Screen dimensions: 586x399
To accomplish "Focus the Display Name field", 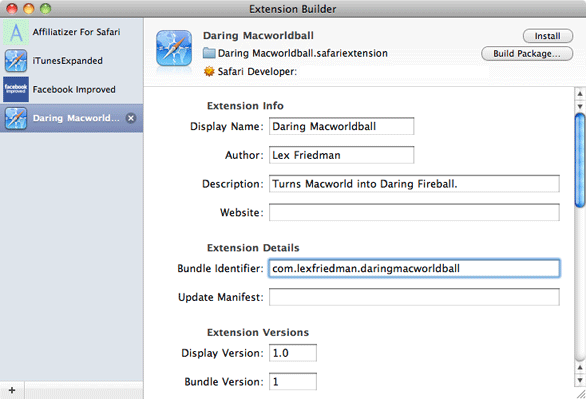I will point(341,126).
